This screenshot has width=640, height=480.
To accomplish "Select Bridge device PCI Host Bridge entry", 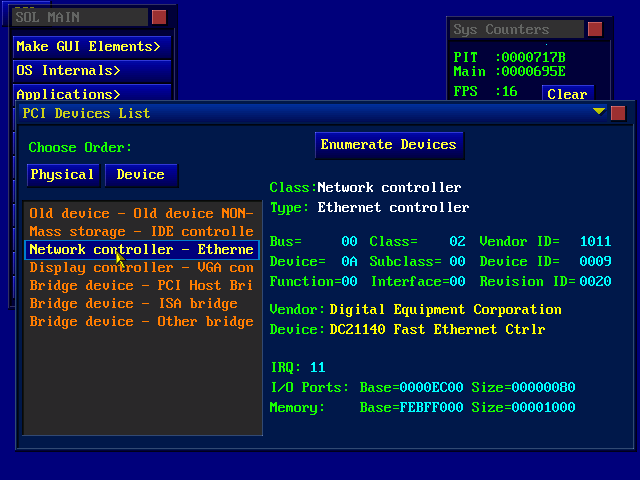I will (141, 285).
